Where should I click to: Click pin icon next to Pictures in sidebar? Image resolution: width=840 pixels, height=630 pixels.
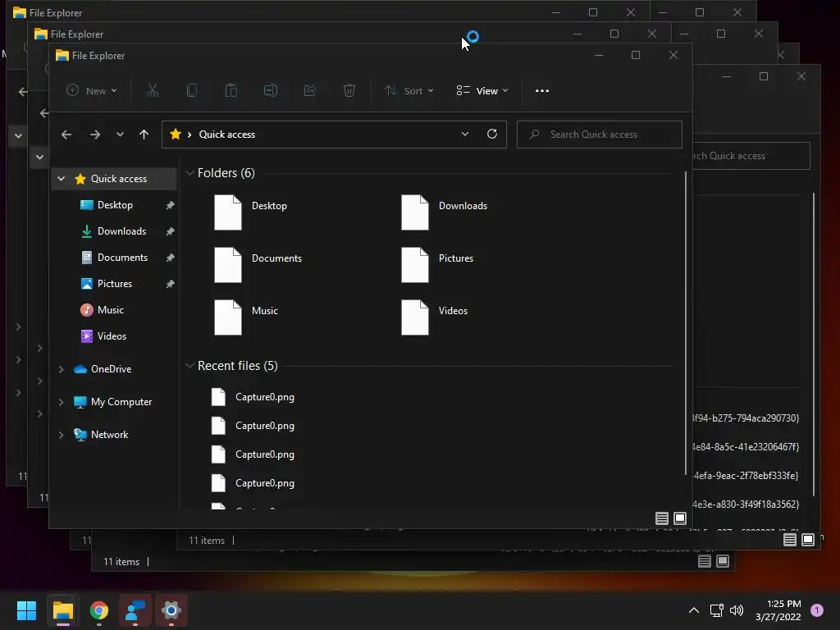170,284
